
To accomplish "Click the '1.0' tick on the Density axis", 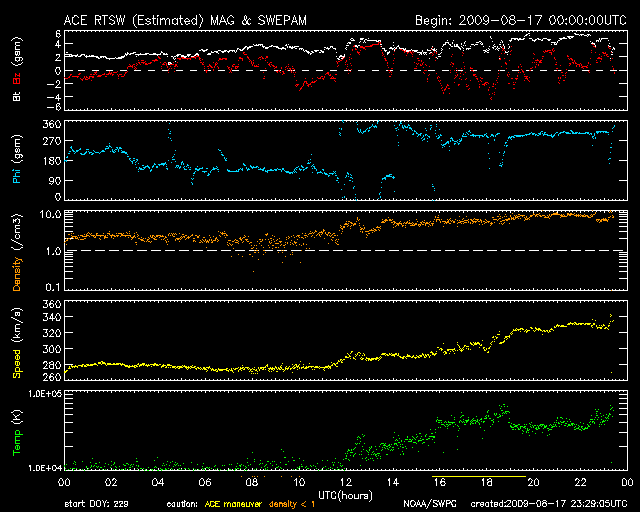I will pos(53,251).
